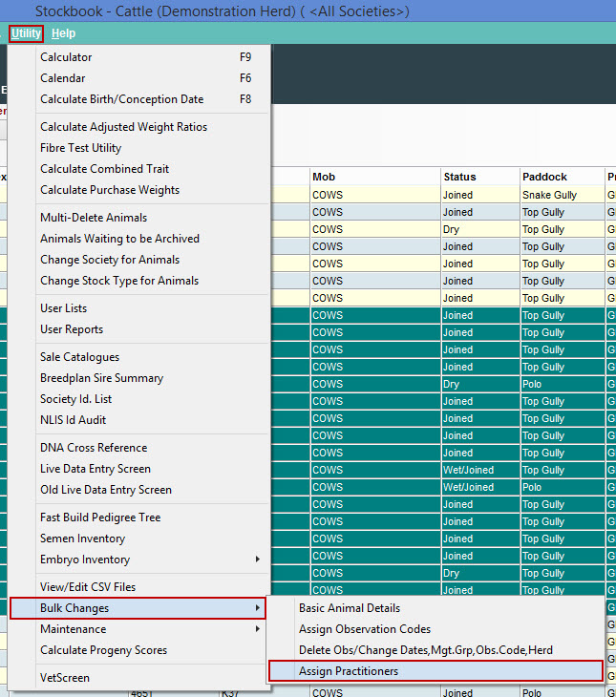Viewport: 616px width, 697px height.
Task: Open User Lists
Action: 138,308
